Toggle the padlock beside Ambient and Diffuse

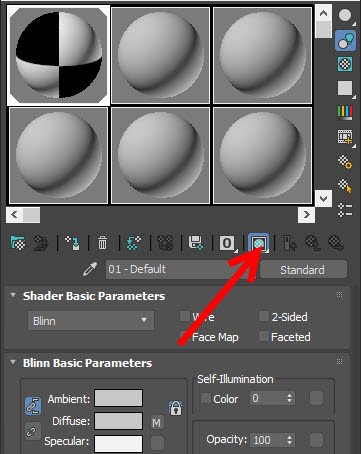176,408
